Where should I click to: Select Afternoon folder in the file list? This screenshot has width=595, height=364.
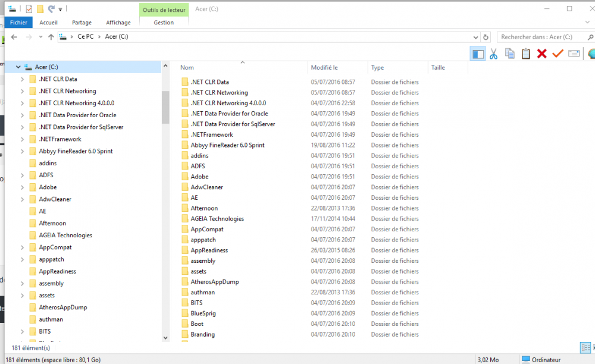[x=204, y=208]
